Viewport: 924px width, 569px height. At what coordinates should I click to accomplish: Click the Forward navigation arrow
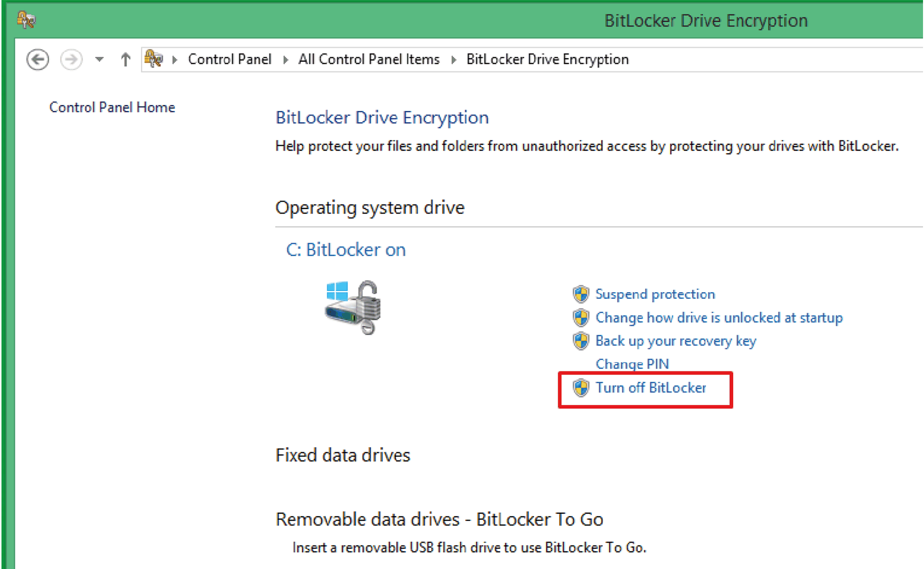point(71,60)
